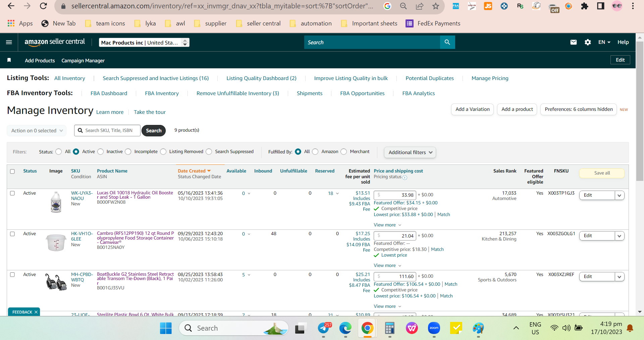
Task: Open the Shipments FBA tool
Action: (x=310, y=93)
